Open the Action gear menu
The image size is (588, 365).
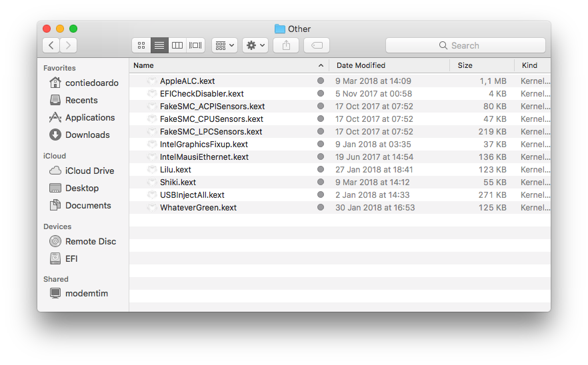pyautogui.click(x=255, y=45)
